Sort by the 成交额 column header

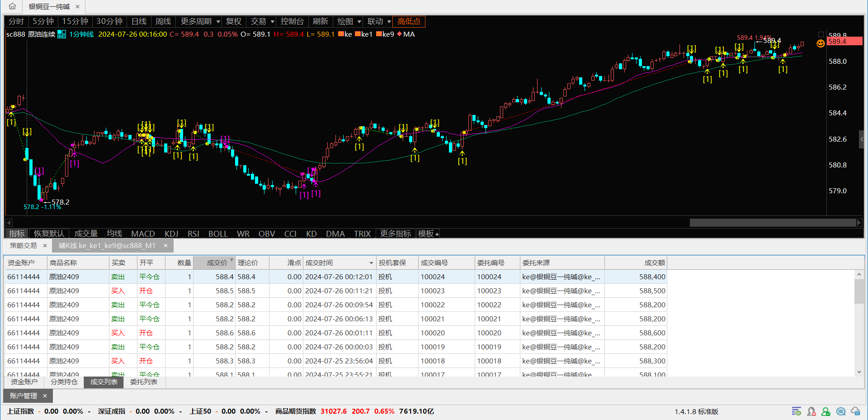click(x=636, y=262)
